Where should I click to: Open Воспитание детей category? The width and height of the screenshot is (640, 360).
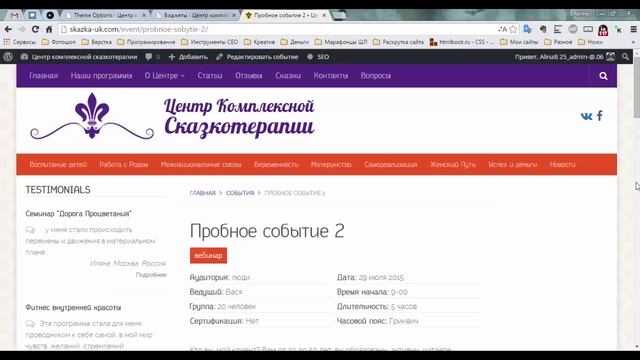point(58,164)
